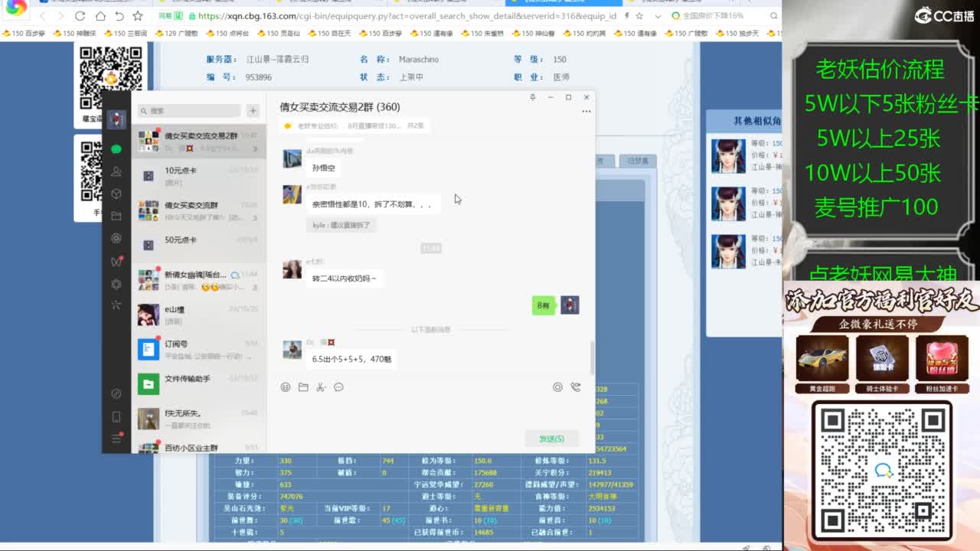Click the chat message scrollbar
This screenshot has width=980, height=551.
591,357
